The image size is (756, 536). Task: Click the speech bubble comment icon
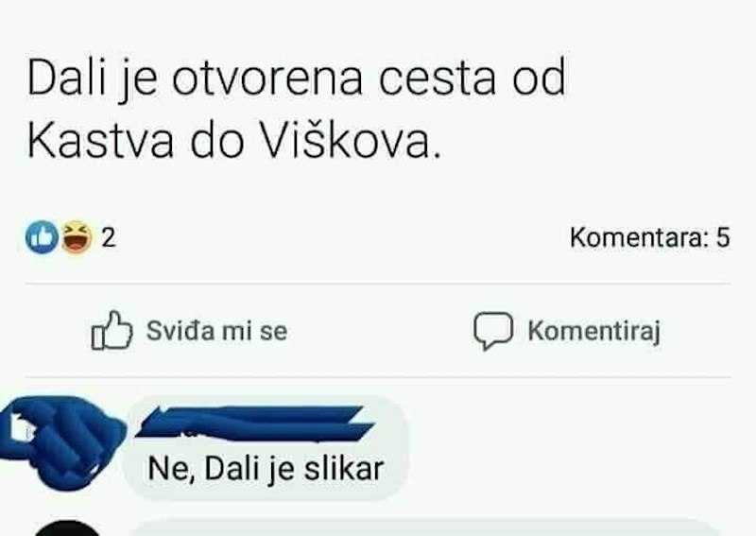point(492,330)
